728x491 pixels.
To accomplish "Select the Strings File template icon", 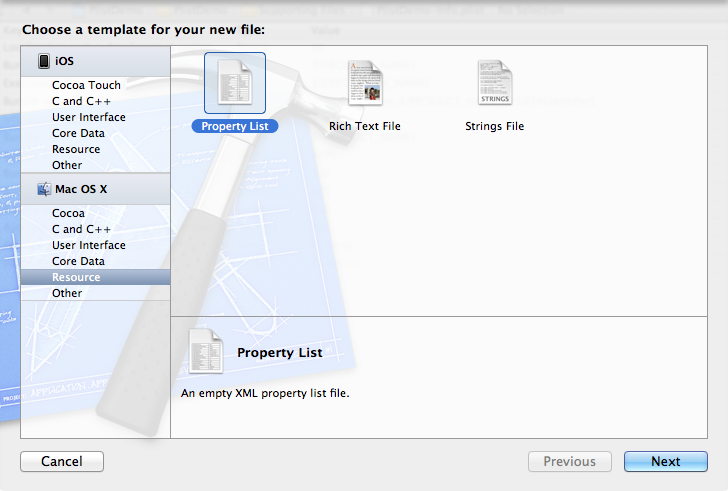I will (494, 84).
